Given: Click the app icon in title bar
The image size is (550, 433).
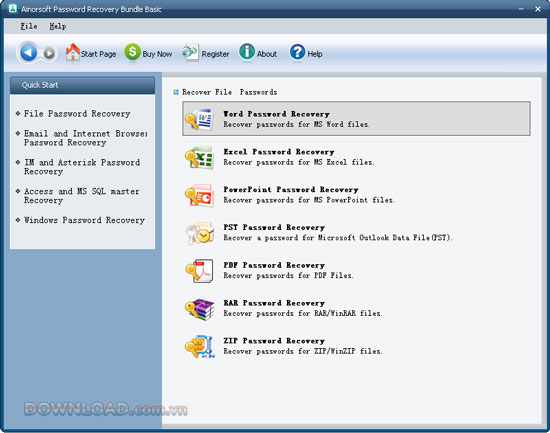Looking at the screenshot, I should coord(13,8).
